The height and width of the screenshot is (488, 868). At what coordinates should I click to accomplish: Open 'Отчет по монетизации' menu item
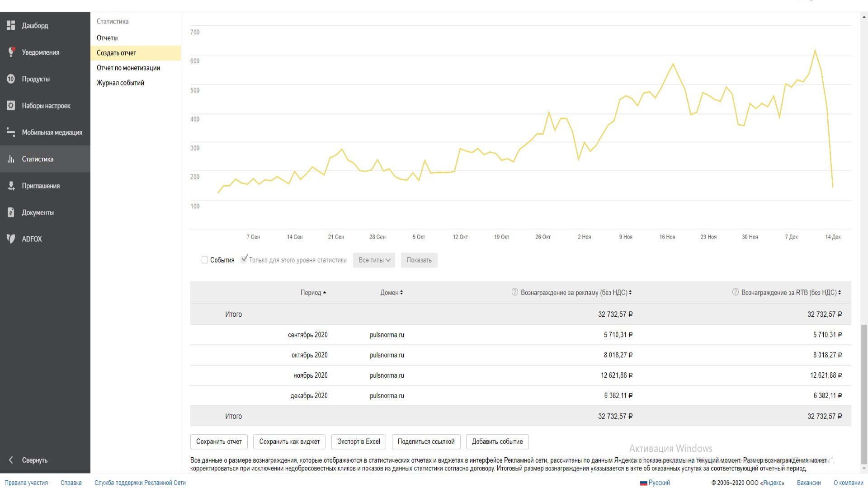[x=128, y=68]
